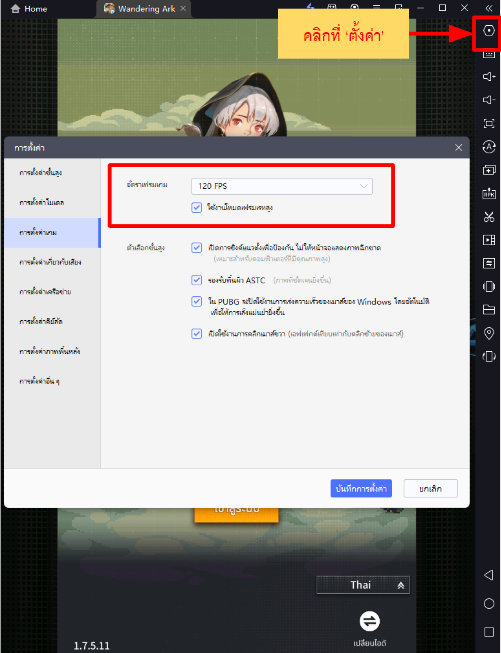Toggle the PUBG Windows mouse acceleration checkbox

(197, 301)
